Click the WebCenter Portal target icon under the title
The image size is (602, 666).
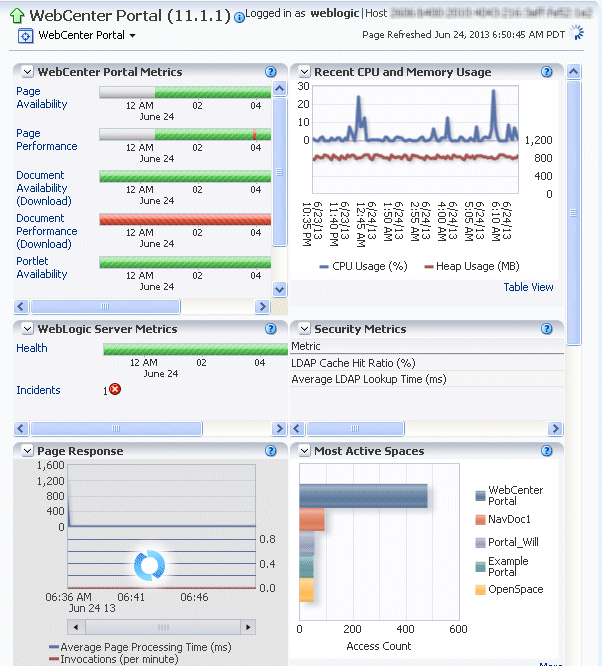(x=25, y=36)
